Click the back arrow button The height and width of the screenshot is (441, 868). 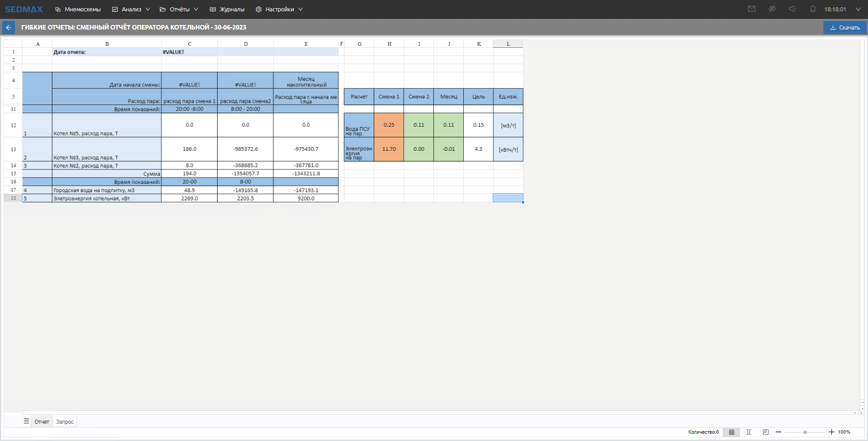tap(9, 28)
